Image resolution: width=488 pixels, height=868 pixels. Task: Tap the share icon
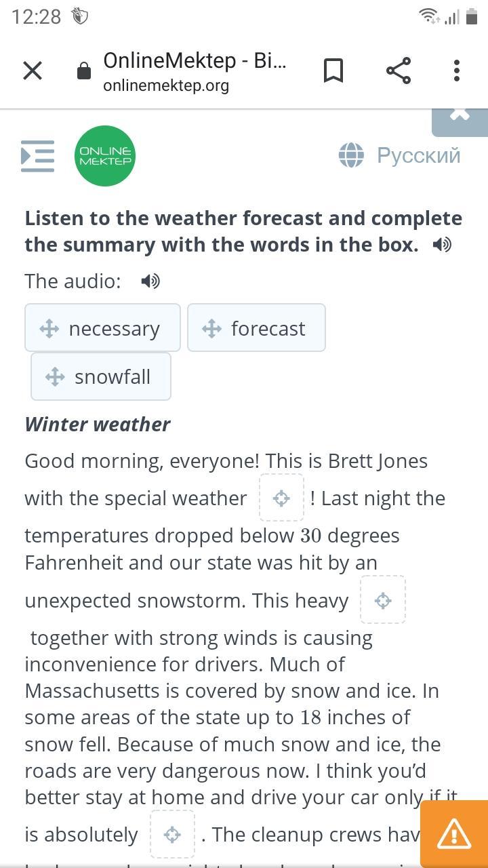pyautogui.click(x=399, y=71)
